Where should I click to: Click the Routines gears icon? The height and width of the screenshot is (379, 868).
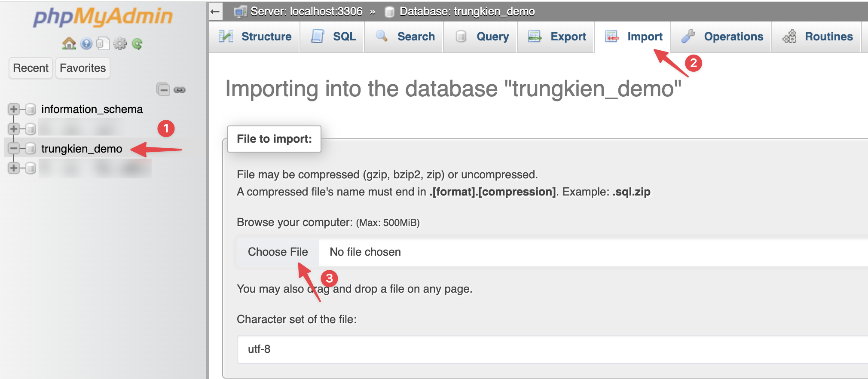click(x=790, y=37)
